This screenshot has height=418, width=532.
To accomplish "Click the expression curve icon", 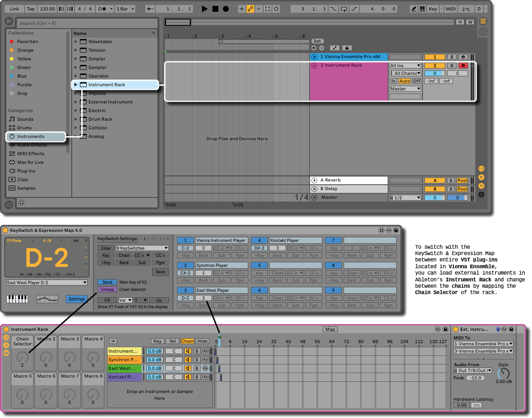I will pyautogui.click(x=47, y=299).
